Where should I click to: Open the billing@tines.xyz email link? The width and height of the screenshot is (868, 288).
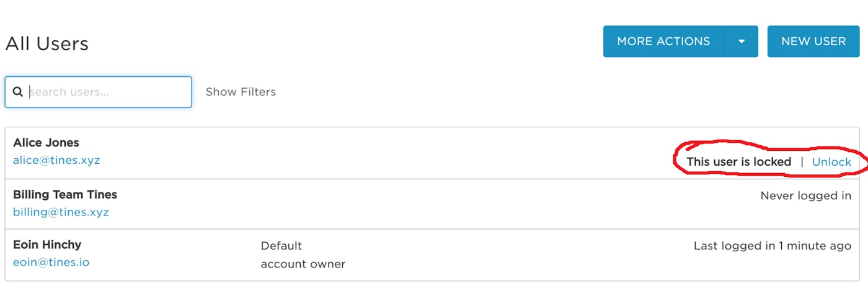point(61,212)
